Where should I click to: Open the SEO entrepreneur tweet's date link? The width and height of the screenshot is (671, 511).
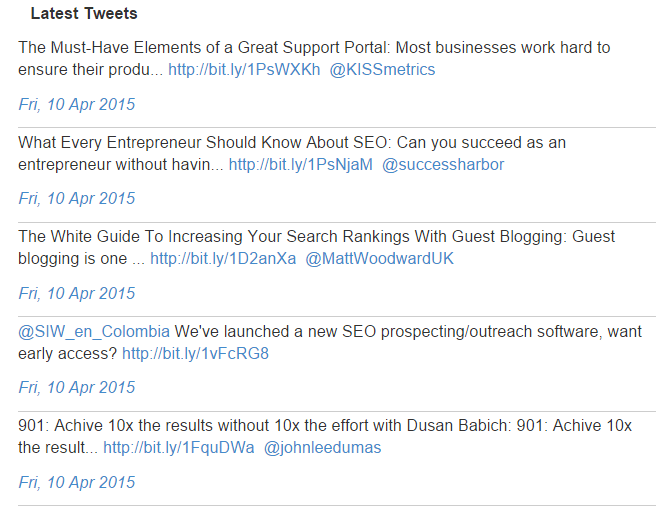pos(77,199)
